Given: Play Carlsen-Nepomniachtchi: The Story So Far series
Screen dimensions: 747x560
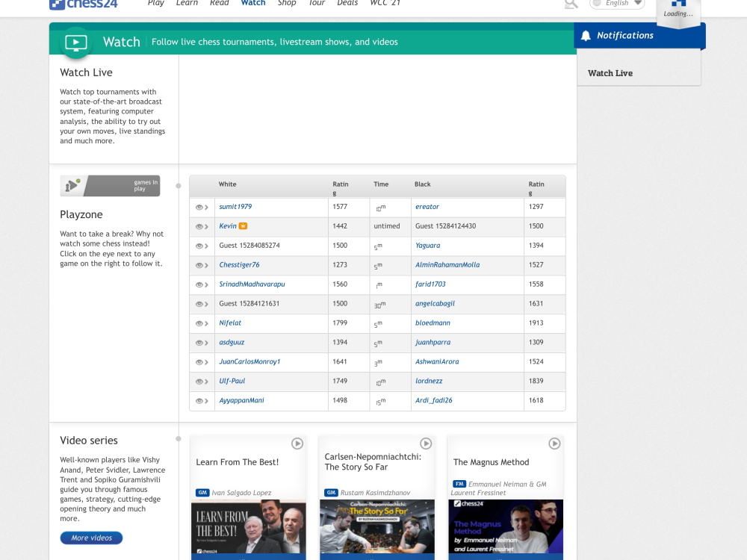Looking at the screenshot, I should (x=426, y=444).
